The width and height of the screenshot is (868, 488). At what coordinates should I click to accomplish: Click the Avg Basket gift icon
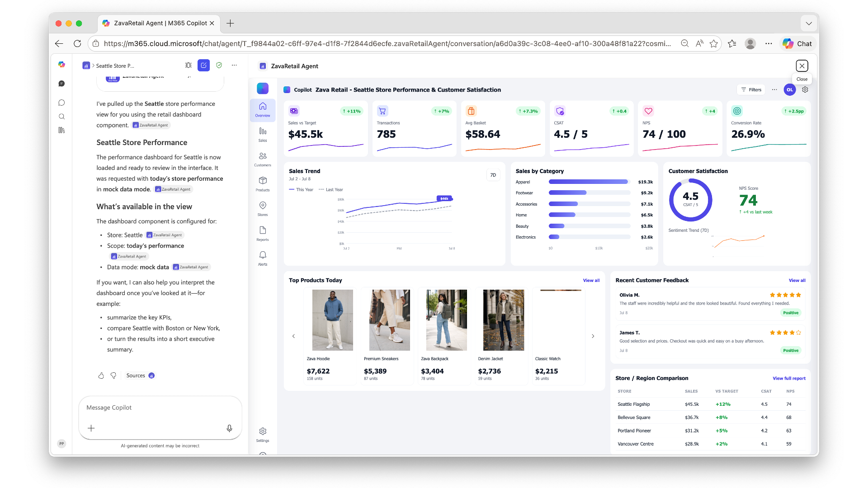[471, 111]
